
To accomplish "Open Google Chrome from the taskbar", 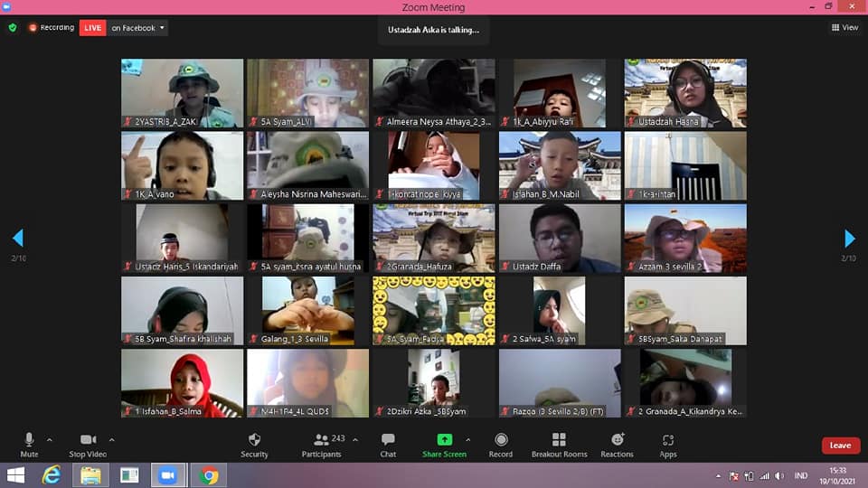I will (209, 475).
